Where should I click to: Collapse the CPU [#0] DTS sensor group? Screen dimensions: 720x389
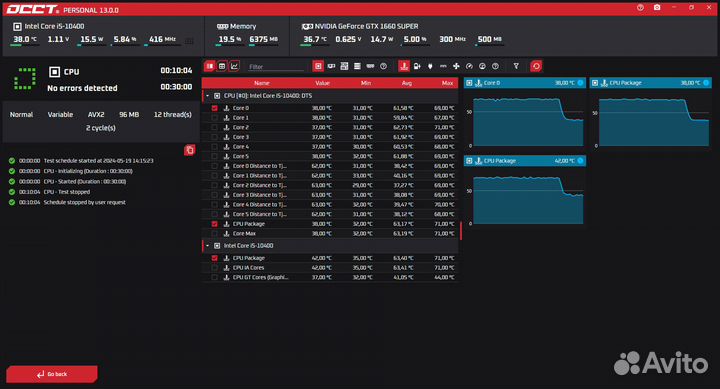208,96
